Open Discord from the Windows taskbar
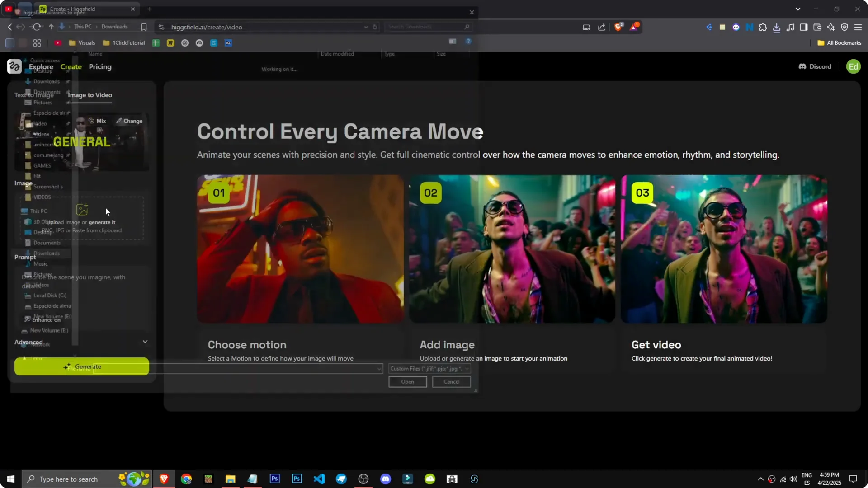868x488 pixels. (x=386, y=479)
